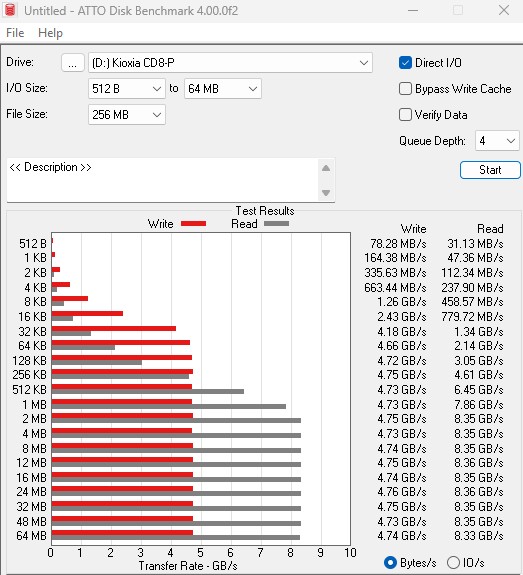
Task: Expand the maximum I/O Size 64 MB dropdown
Action: (223, 89)
